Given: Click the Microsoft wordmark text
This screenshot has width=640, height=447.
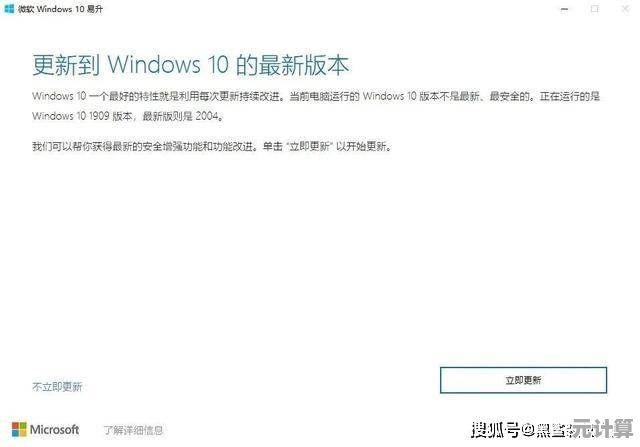Looking at the screenshot, I should (x=54, y=429).
